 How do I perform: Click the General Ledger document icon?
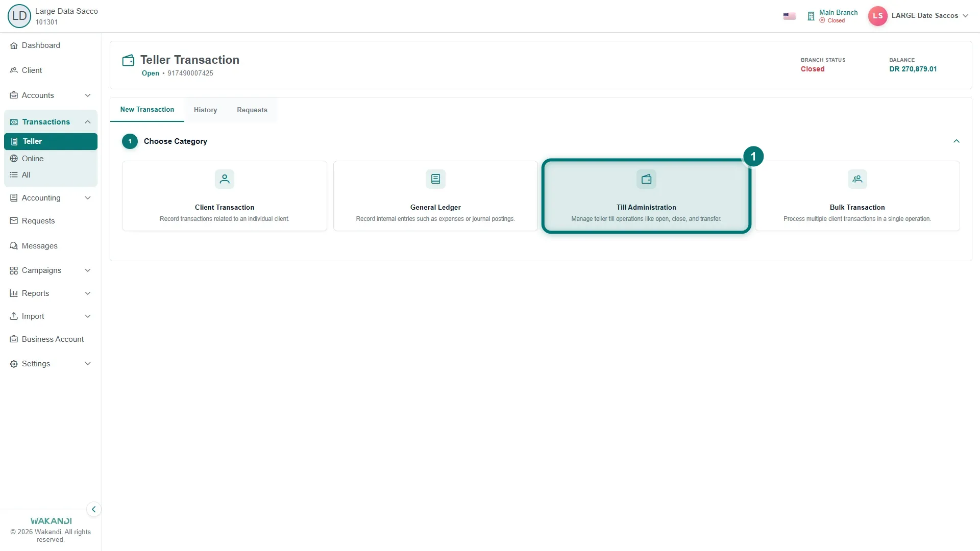click(x=435, y=179)
